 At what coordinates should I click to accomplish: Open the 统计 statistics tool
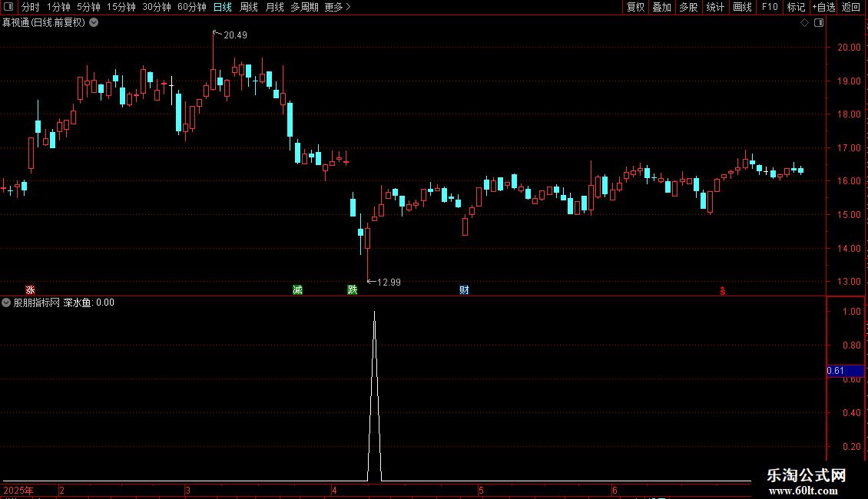coord(714,7)
